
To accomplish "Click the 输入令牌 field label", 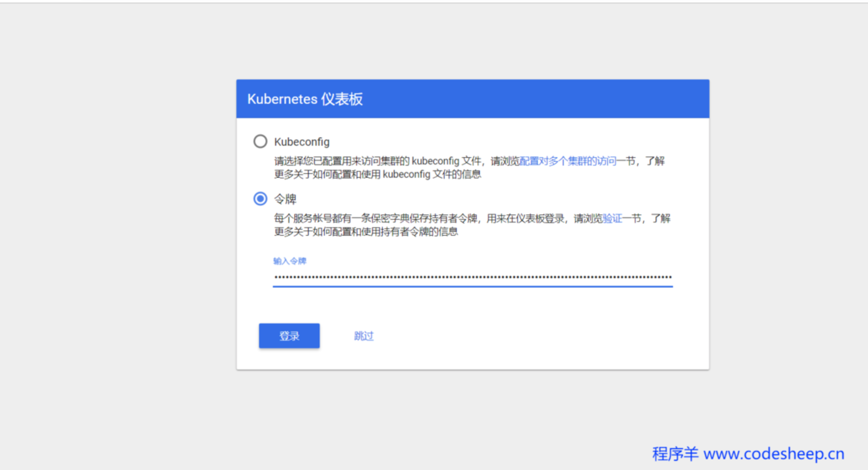I will click(x=290, y=261).
